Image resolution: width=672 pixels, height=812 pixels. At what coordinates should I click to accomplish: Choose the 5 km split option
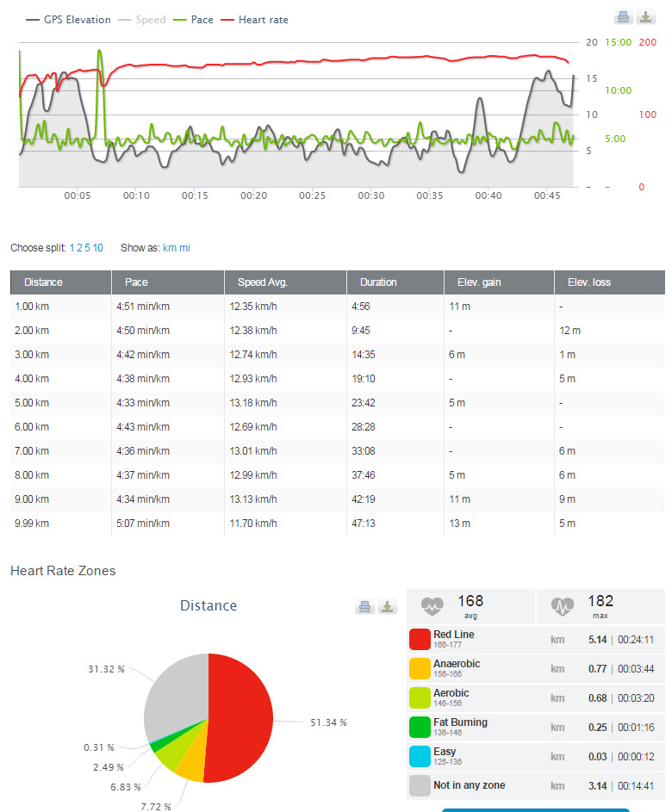tap(87, 248)
